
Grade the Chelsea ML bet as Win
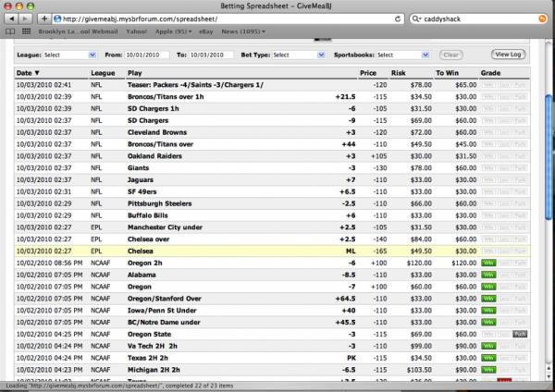(489, 248)
